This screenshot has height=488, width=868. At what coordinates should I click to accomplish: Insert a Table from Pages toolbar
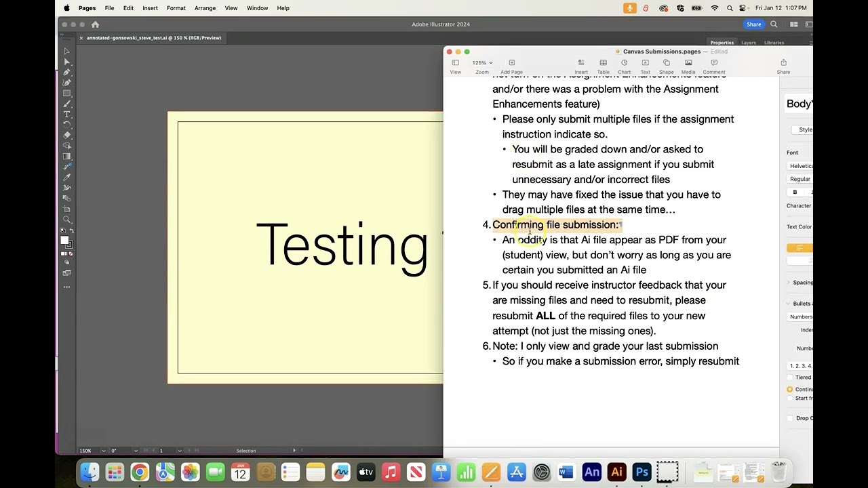click(x=603, y=66)
